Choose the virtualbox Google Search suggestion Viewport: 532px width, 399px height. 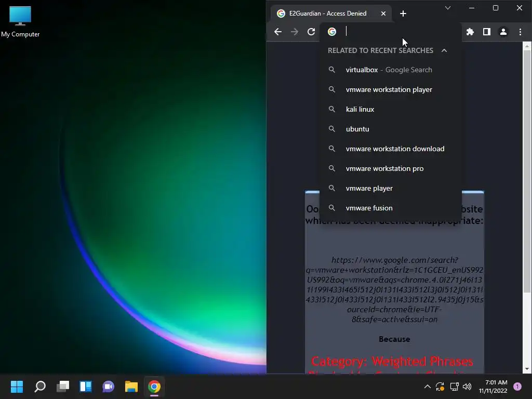click(x=390, y=70)
